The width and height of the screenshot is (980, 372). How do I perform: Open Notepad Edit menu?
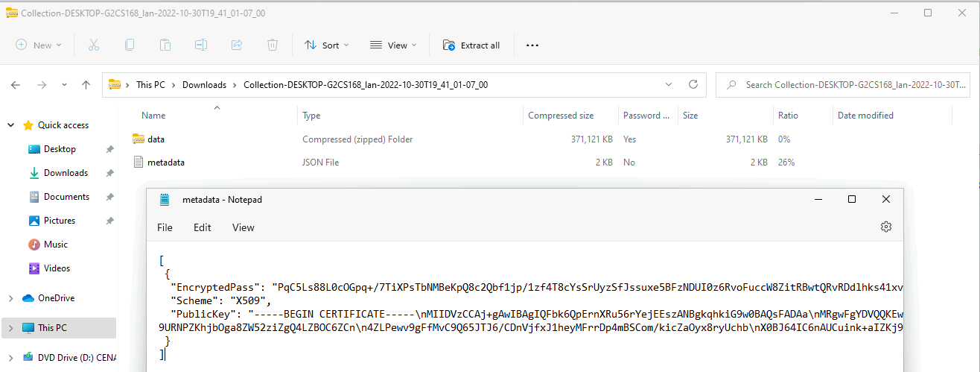(203, 227)
